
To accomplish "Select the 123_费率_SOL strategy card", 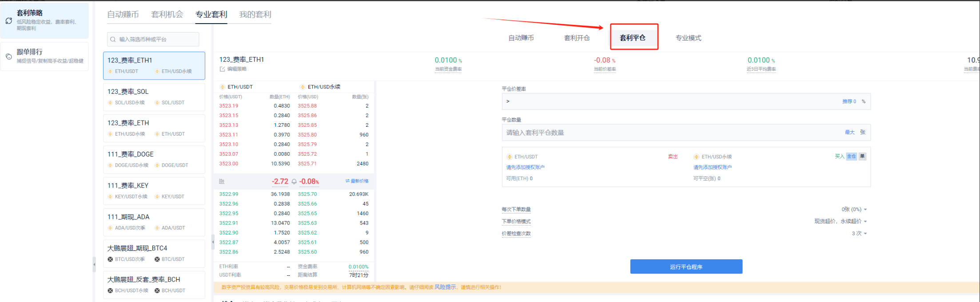I will [x=154, y=97].
